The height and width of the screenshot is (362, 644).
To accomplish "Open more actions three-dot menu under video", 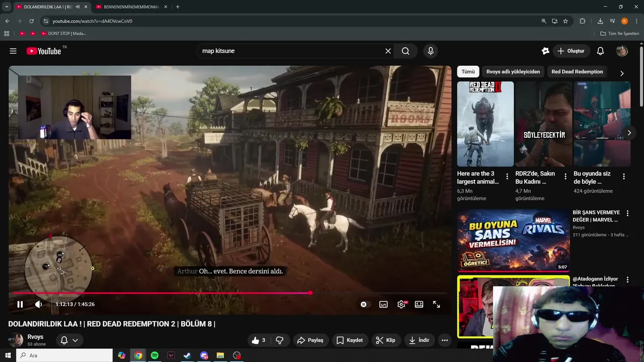I will [445, 340].
